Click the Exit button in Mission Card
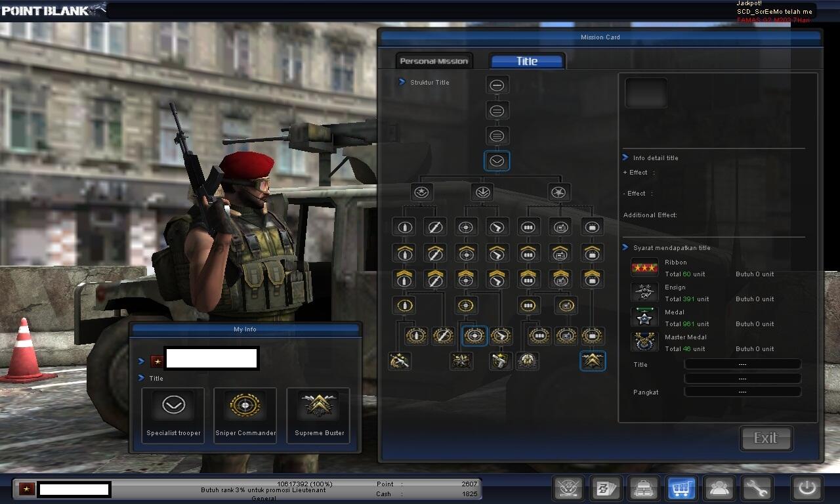The width and height of the screenshot is (840, 504). point(766,438)
